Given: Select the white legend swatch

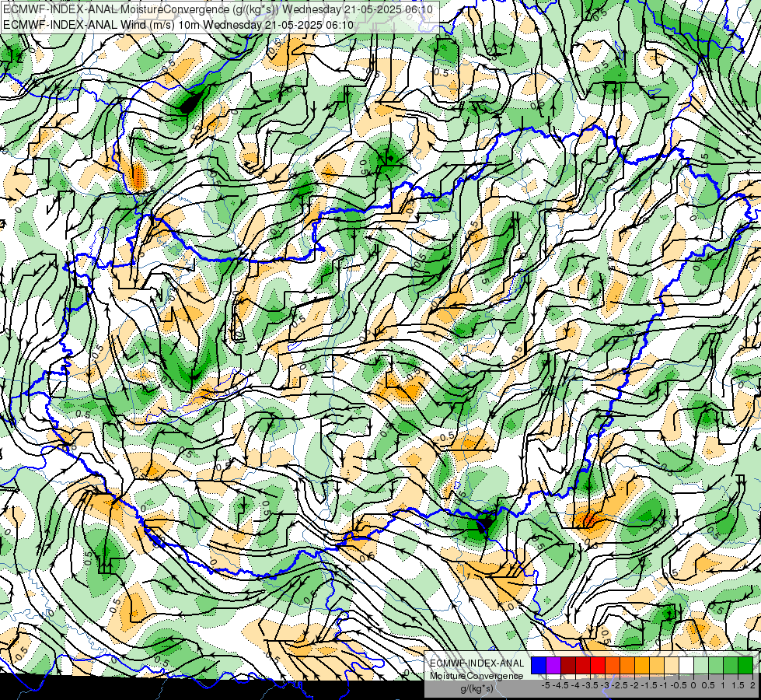Looking at the screenshot, I should point(686,665).
